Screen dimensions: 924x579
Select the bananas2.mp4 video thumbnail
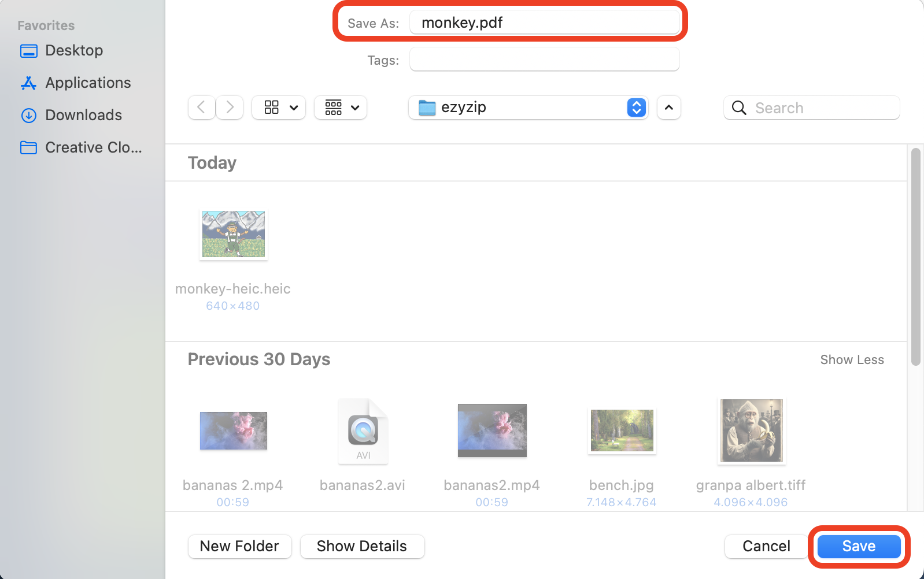492,430
